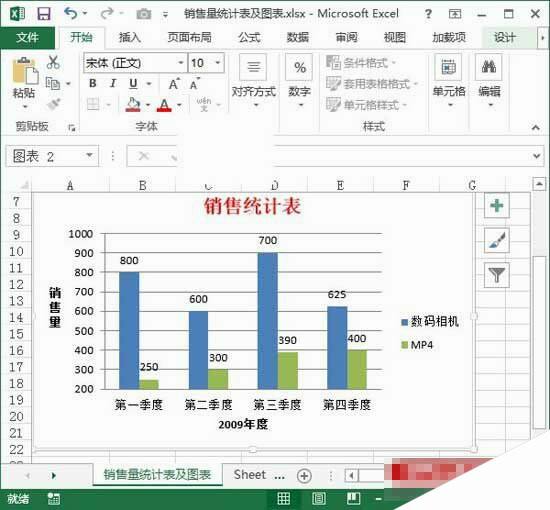Open chart styles with the paintbrush button
Viewport: 550px width, 510px height.
pyautogui.click(x=496, y=240)
